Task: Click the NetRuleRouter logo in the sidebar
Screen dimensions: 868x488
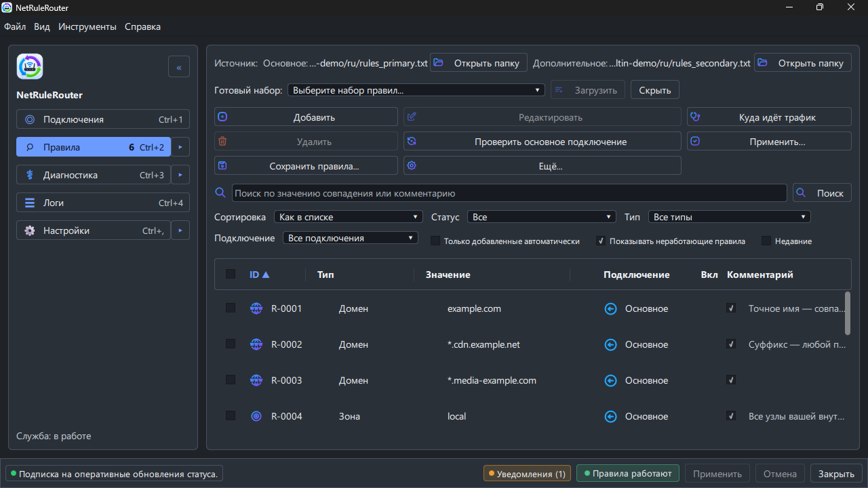Action: coord(30,66)
